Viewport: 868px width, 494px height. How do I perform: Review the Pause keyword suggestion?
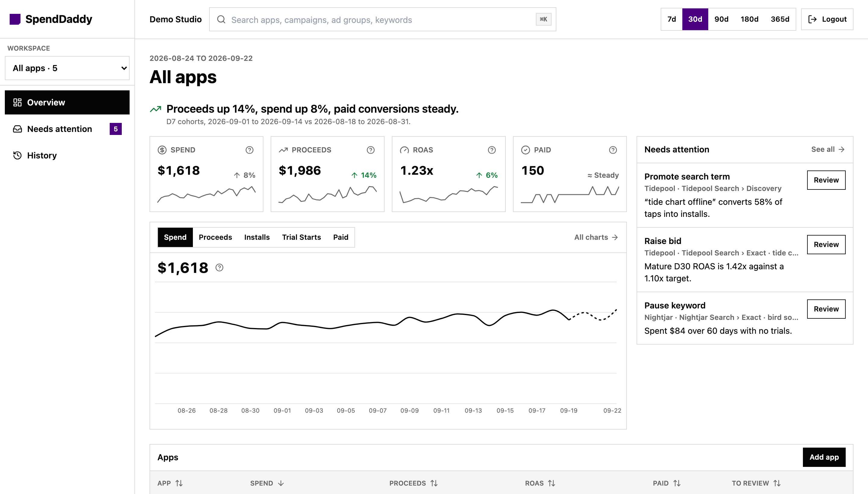(x=826, y=309)
